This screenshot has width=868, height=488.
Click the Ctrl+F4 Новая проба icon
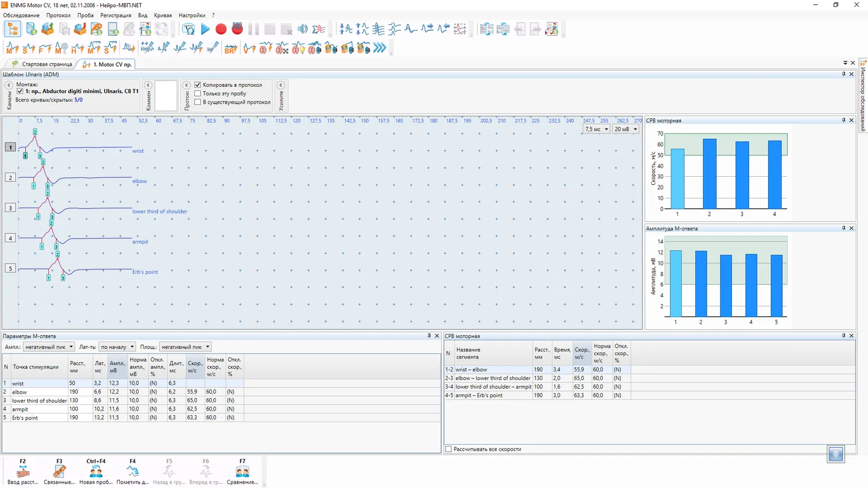click(x=96, y=472)
